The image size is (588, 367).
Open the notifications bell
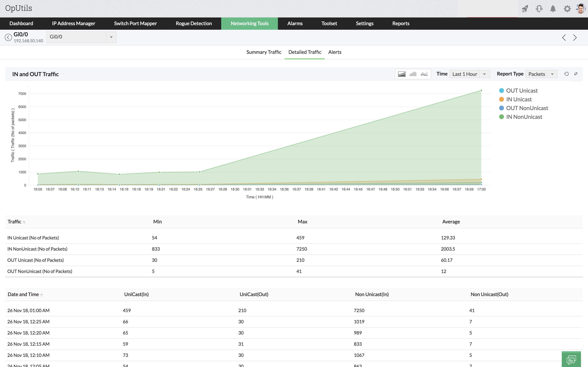pos(553,9)
